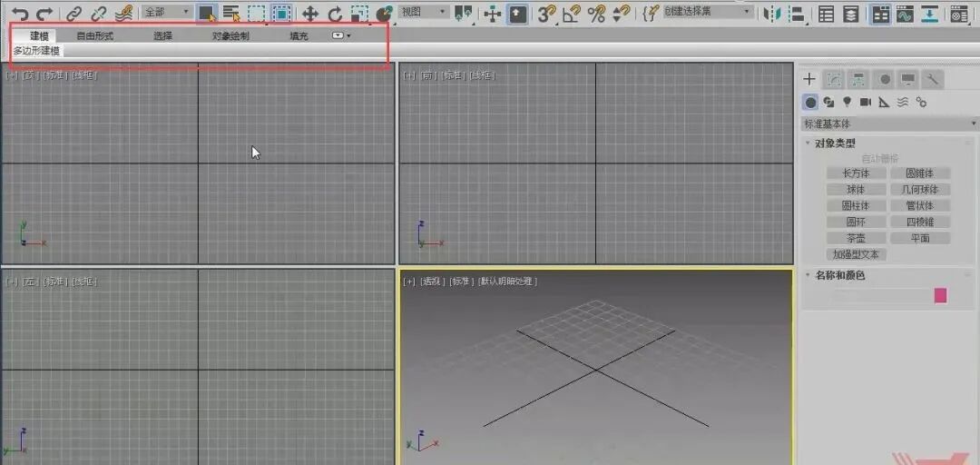The width and height of the screenshot is (980, 465).
Task: Switch to the 对象绘制 ribbon tab
Action: (230, 36)
